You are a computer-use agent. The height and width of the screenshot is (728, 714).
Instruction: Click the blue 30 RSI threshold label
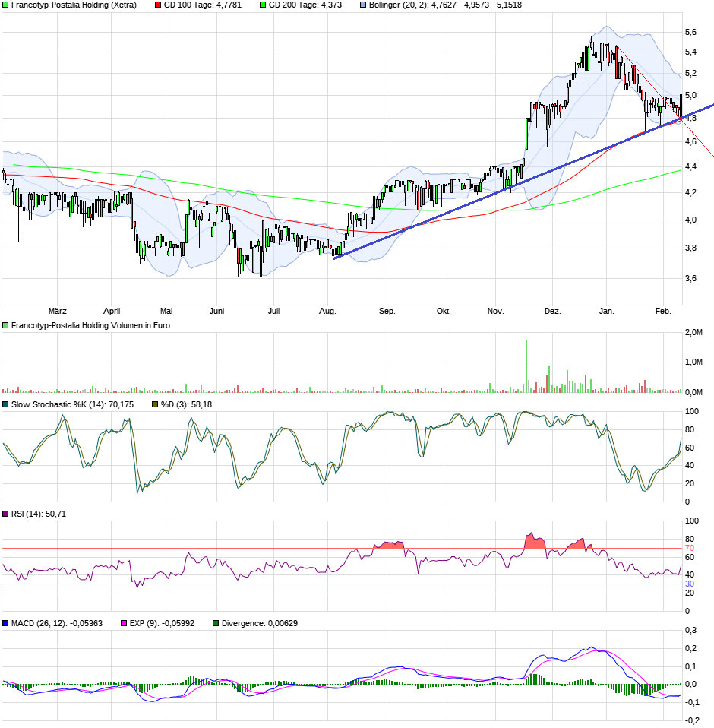pos(690,584)
